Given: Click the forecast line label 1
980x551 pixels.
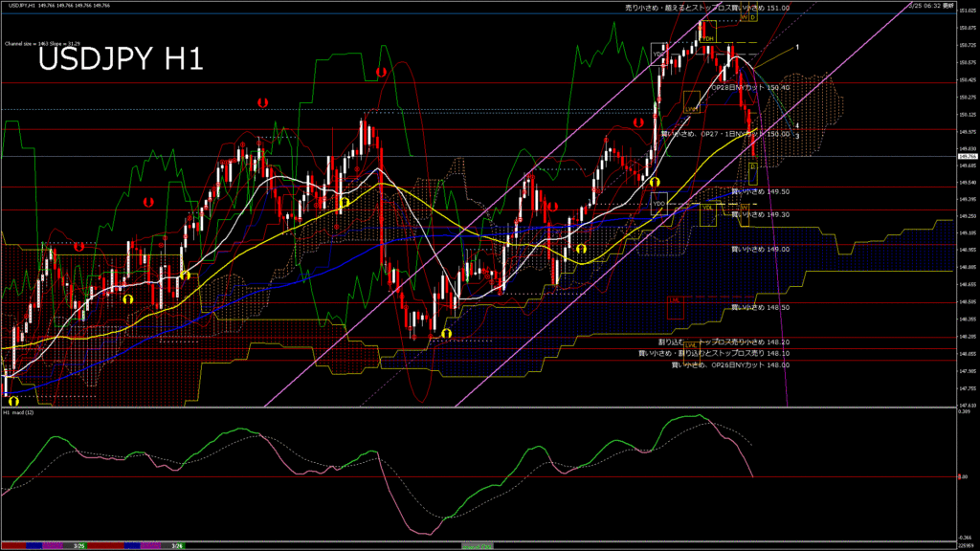Looking at the screenshot, I should (798, 47).
